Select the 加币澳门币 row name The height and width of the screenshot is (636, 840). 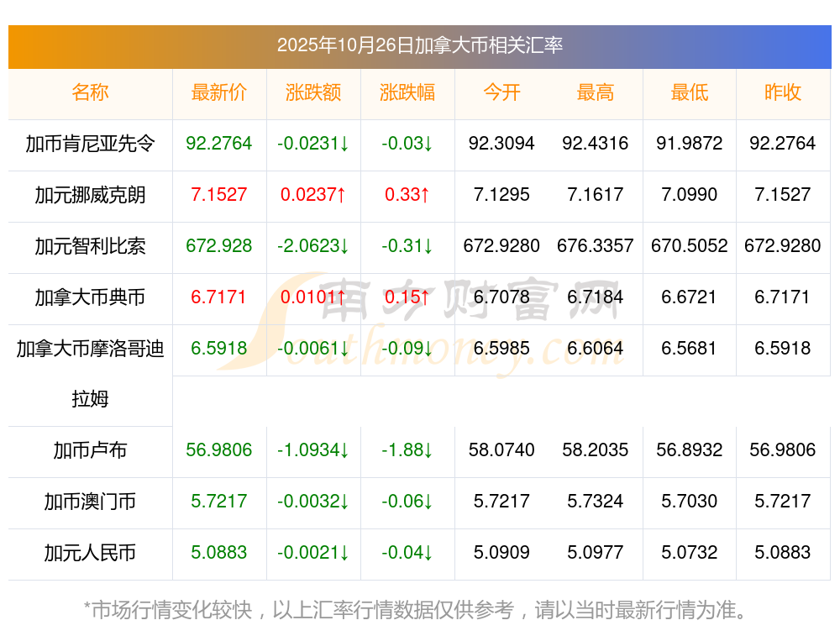[x=90, y=502]
